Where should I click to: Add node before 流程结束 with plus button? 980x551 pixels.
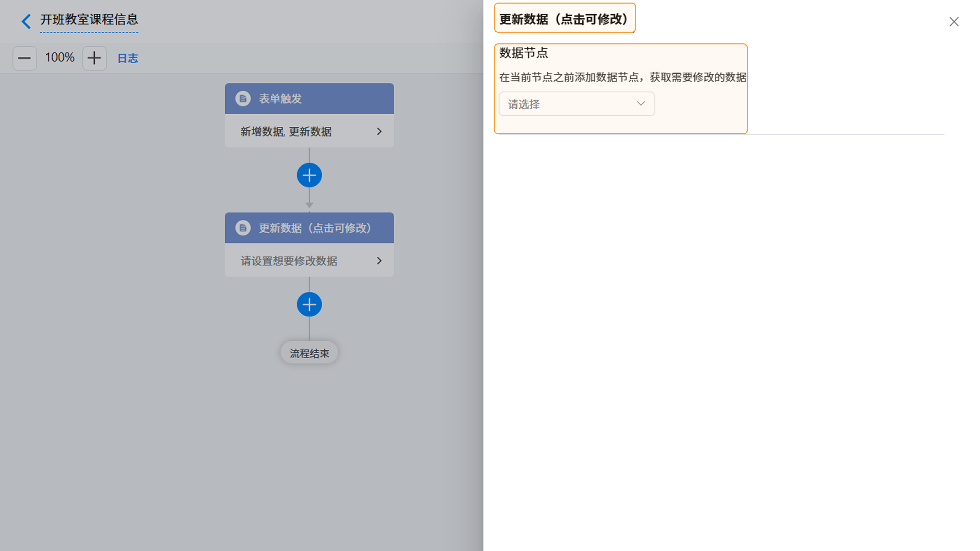click(x=309, y=304)
